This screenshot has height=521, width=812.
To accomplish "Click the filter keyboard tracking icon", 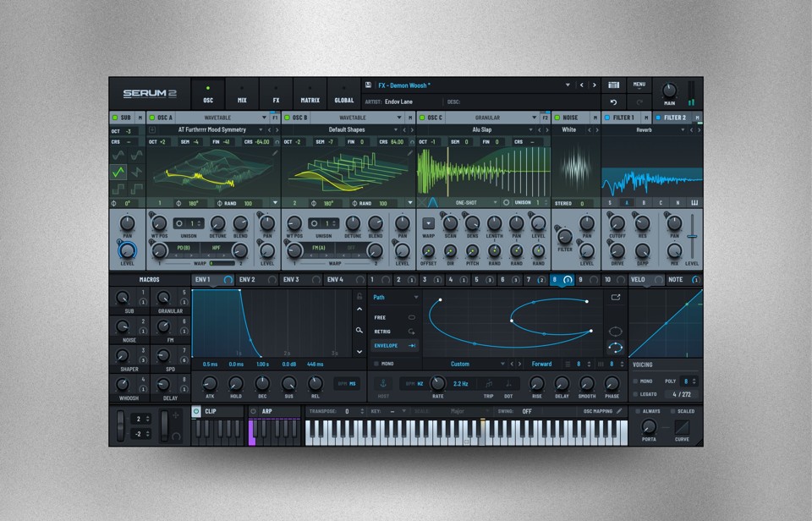I will click(x=694, y=203).
